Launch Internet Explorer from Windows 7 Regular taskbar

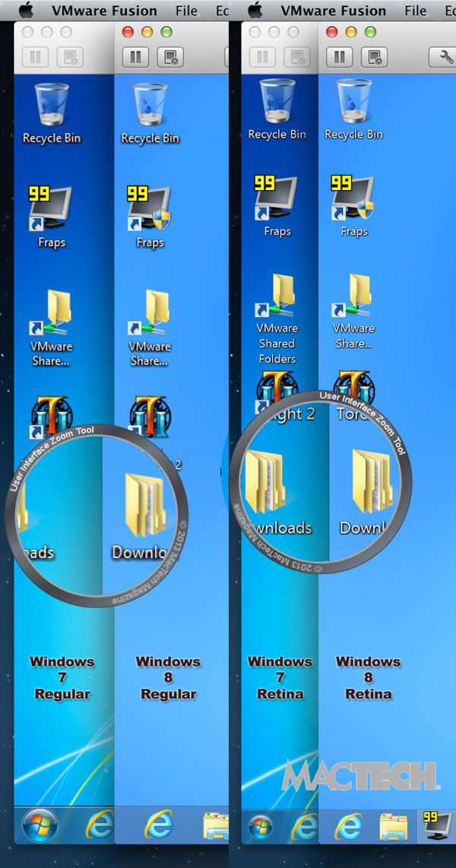coord(99,824)
